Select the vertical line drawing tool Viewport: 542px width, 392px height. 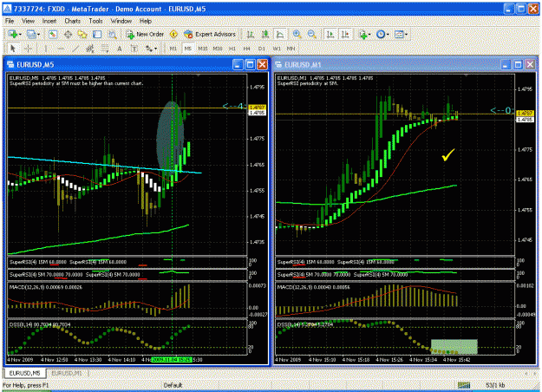[46, 49]
